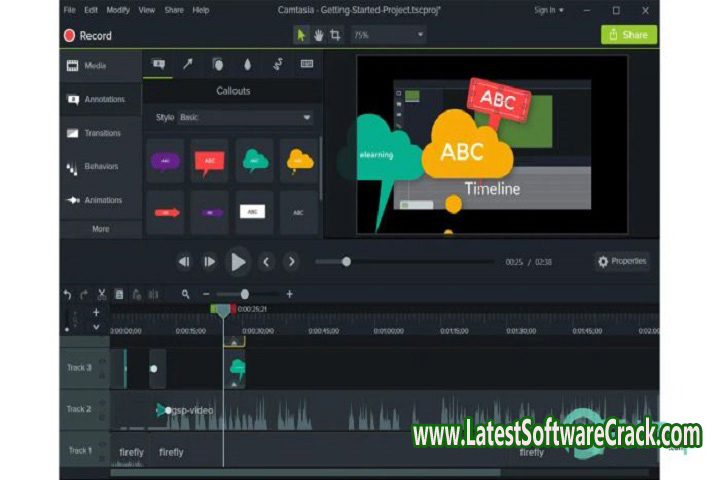Select the pointer Edit mode tool
Image resolution: width=720 pixels, height=480 pixels.
[x=301, y=35]
